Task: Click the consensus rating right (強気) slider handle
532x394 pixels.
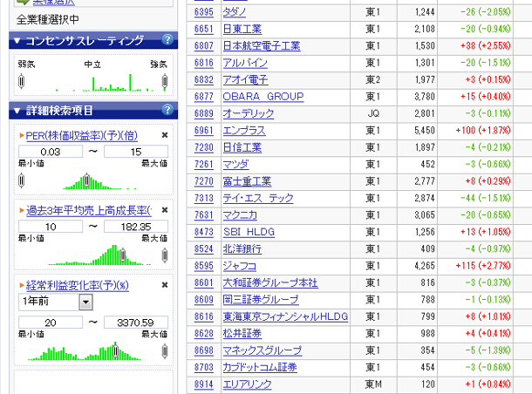Action: (165, 81)
